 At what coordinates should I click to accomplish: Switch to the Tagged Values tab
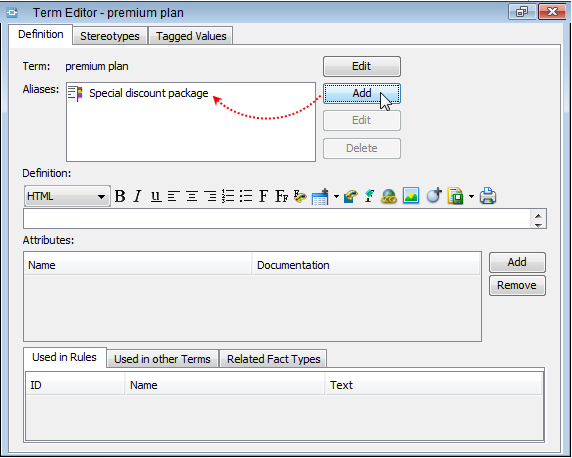click(191, 36)
